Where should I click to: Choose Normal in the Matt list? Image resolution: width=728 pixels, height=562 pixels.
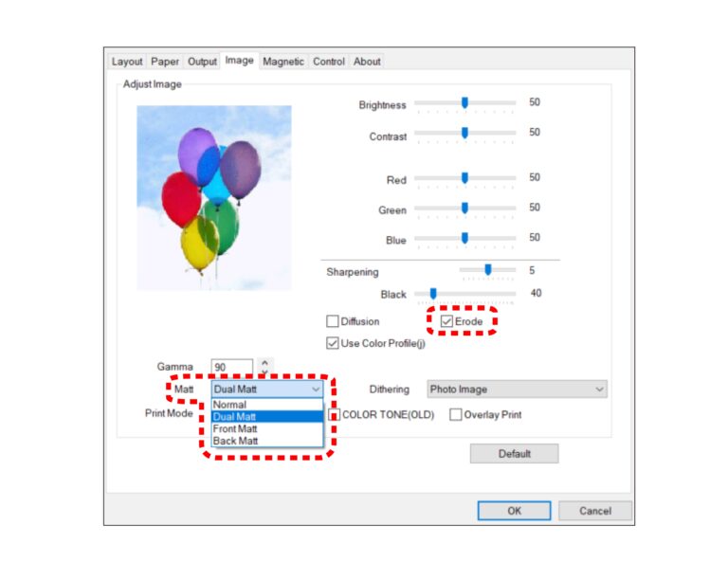[x=230, y=405]
